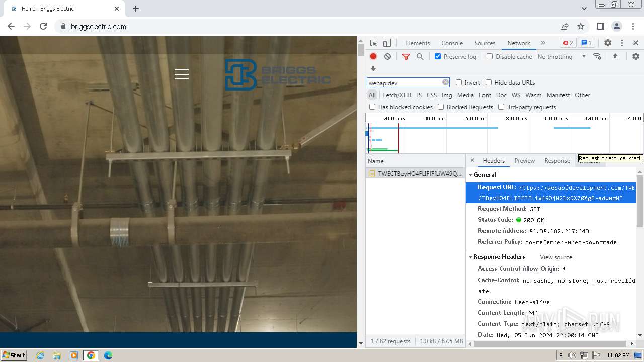Uncheck Preserve log checkbox
644x362 pixels.
438,57
